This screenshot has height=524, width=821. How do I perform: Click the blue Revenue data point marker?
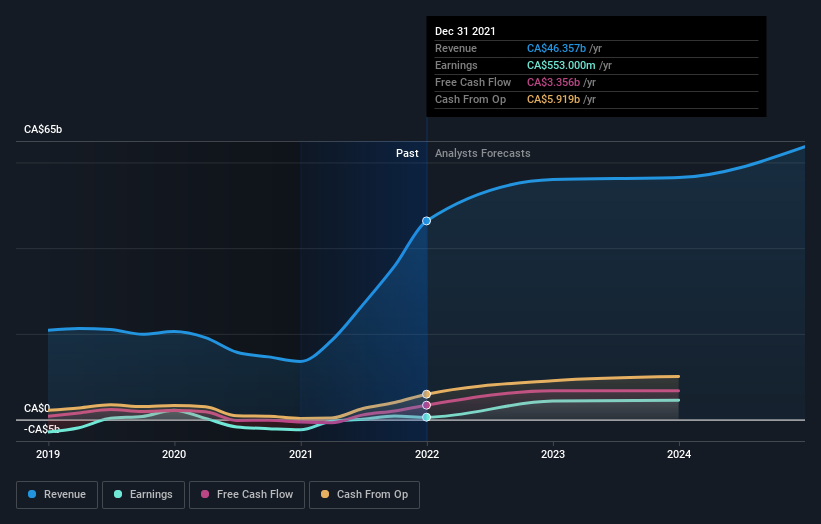(x=427, y=221)
